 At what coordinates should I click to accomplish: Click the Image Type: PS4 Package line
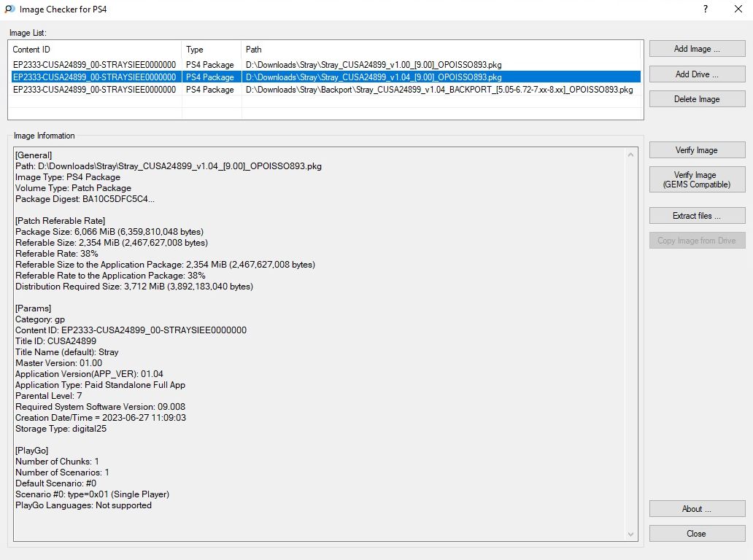68,177
